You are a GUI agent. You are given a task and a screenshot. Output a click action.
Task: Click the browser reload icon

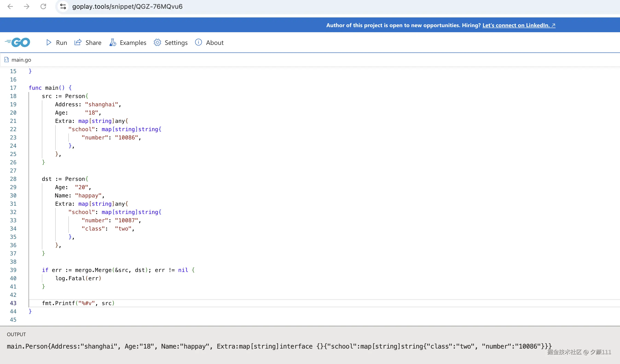tap(43, 6)
